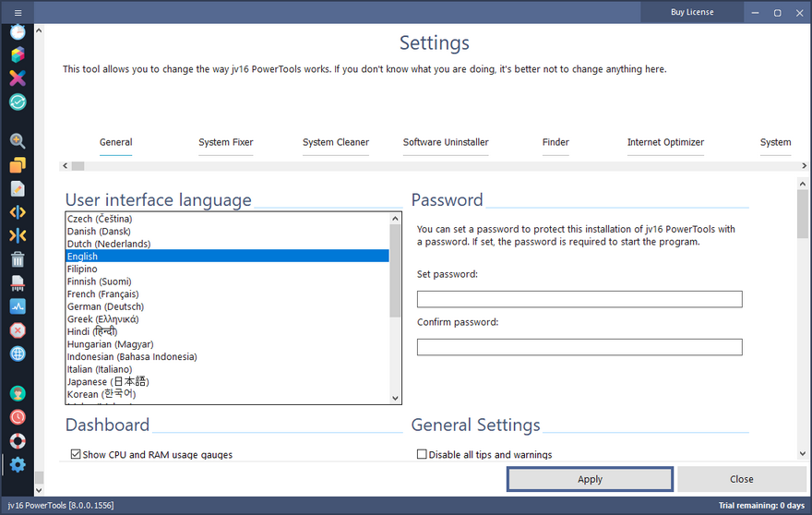Viewport: 812px width, 515px height.
Task: Open the document with pencil icon
Action: pos(18,188)
